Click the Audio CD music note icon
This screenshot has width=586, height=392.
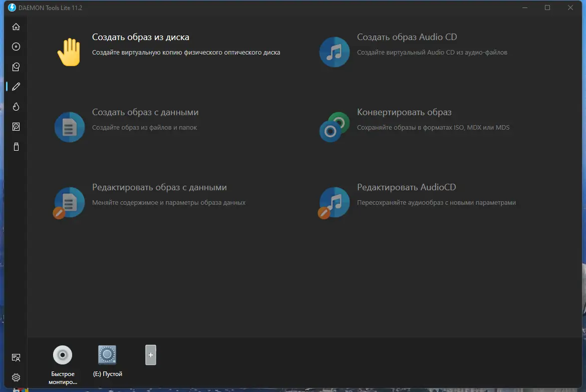point(335,52)
